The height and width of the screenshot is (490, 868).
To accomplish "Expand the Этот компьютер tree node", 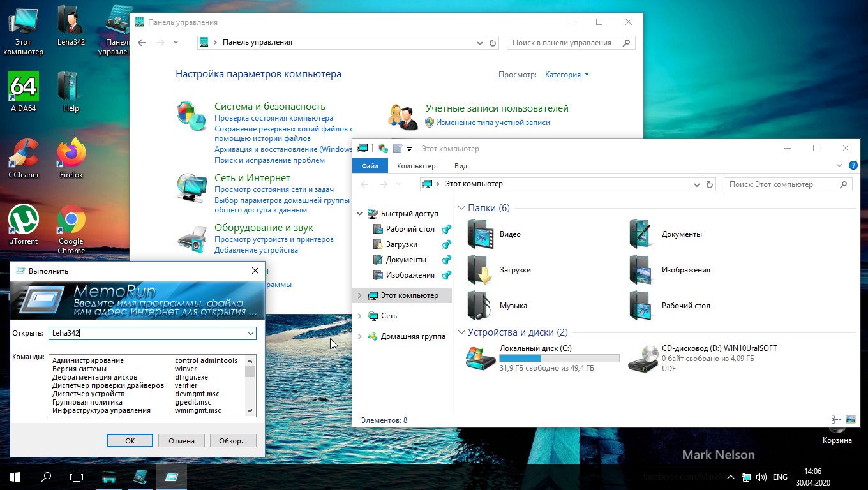I will 360,295.
